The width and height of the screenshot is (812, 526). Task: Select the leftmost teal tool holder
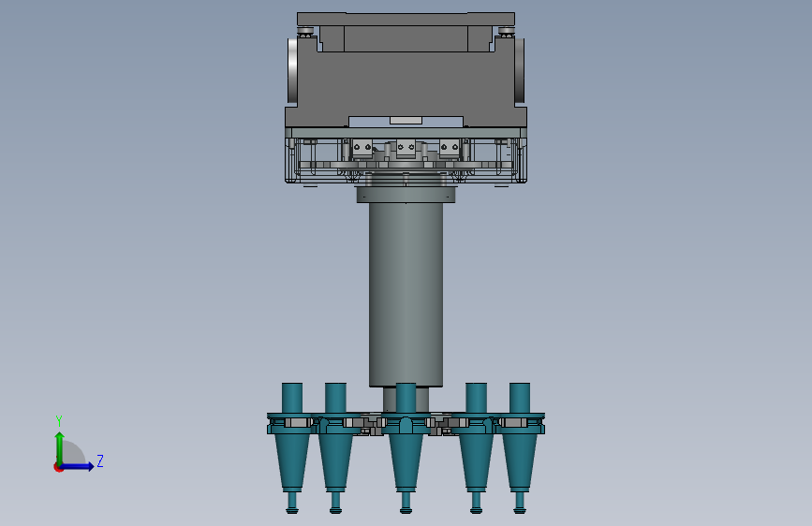coord(291,448)
